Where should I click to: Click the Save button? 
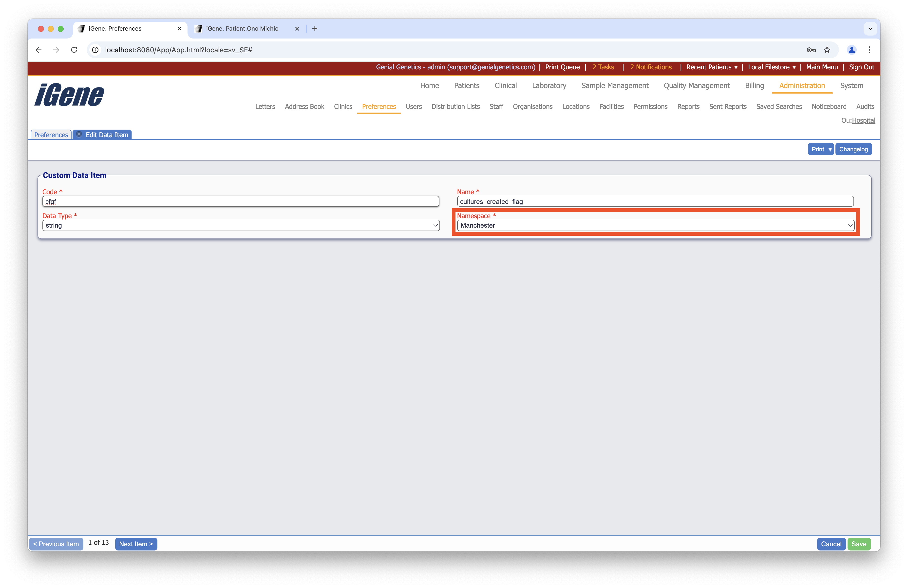[x=859, y=544]
